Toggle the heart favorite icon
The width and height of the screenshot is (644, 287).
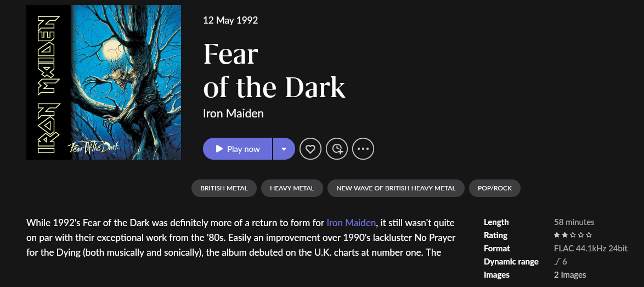click(x=310, y=149)
